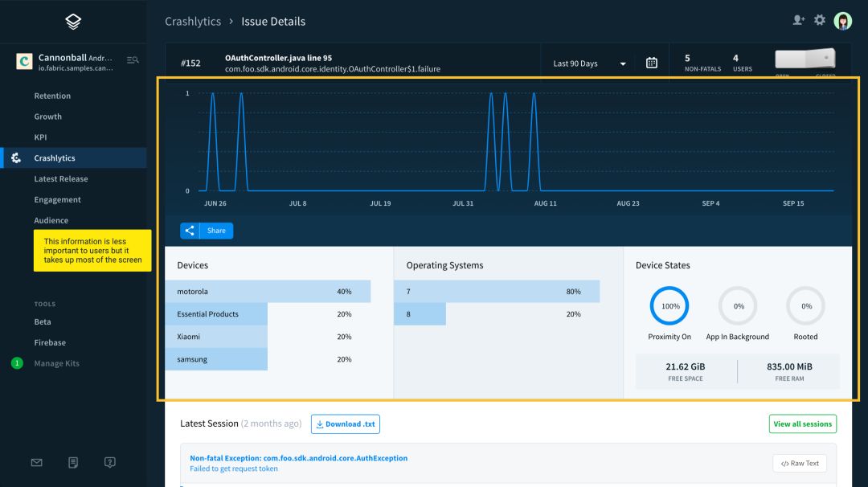This screenshot has width=868, height=487.
Task: Open the Non-fatal Exception AuthException link
Action: (299, 458)
